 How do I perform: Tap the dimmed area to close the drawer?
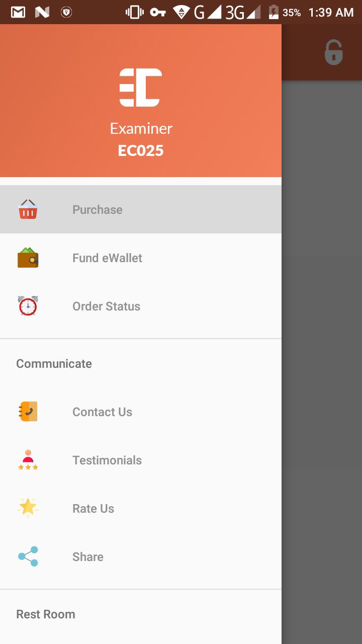coord(322,362)
